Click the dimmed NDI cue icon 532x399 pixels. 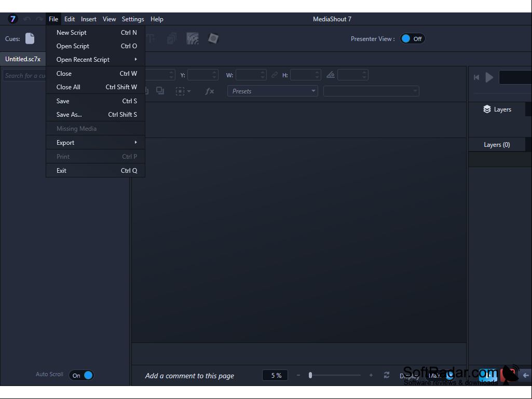pos(193,39)
